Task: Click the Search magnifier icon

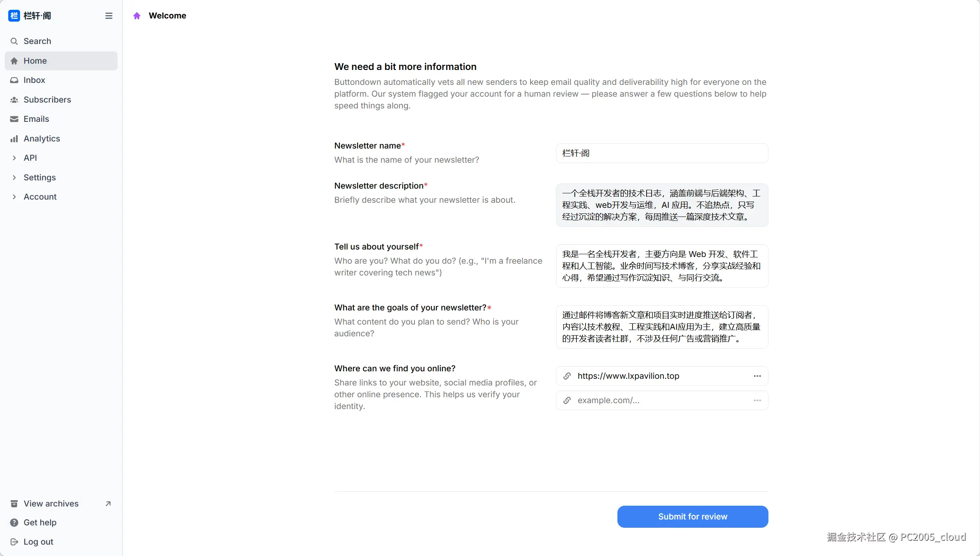Action: pos(14,41)
